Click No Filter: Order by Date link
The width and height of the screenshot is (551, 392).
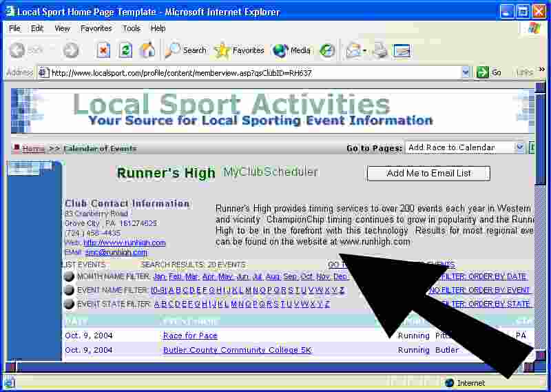(484, 277)
